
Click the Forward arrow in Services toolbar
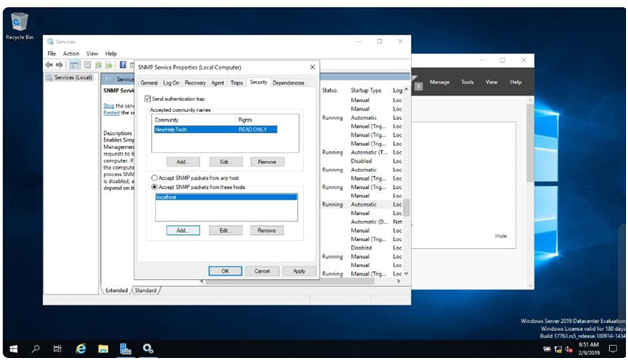(x=59, y=65)
